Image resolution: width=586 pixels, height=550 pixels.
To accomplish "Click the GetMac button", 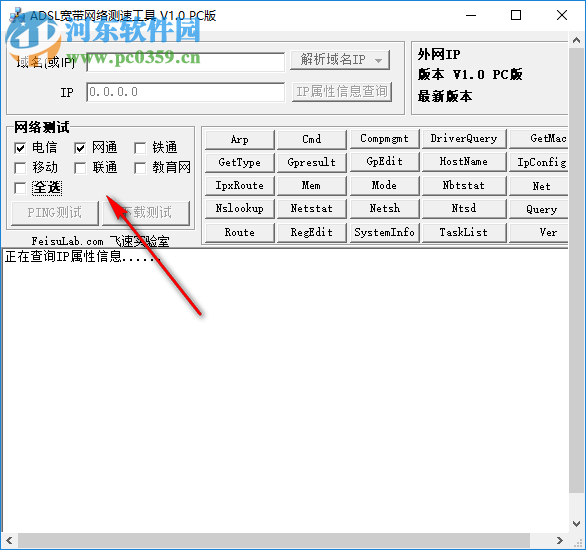I will point(539,139).
